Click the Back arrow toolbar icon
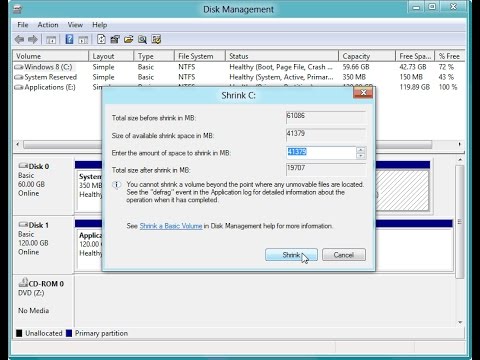The image size is (480, 360). click(x=19, y=40)
